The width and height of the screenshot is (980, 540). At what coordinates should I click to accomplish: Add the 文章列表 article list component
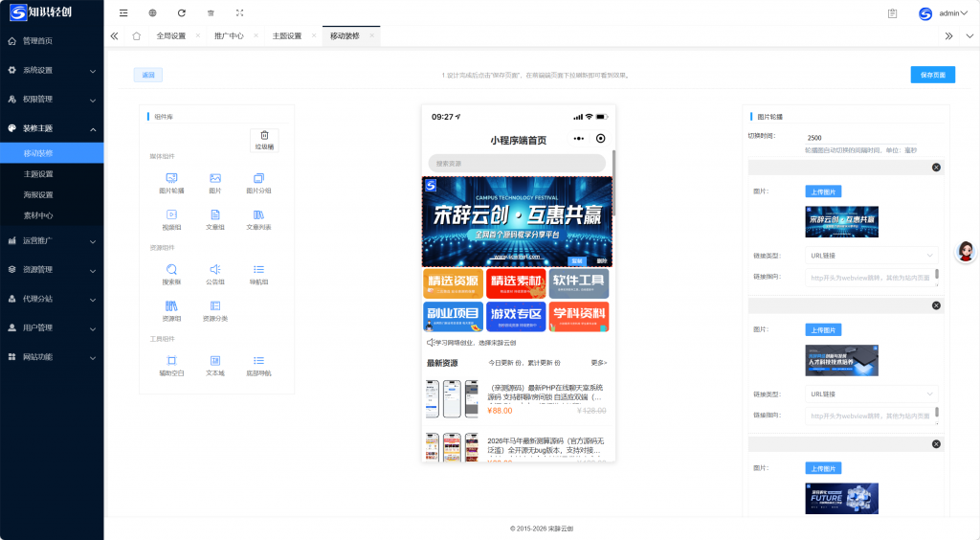(x=258, y=219)
